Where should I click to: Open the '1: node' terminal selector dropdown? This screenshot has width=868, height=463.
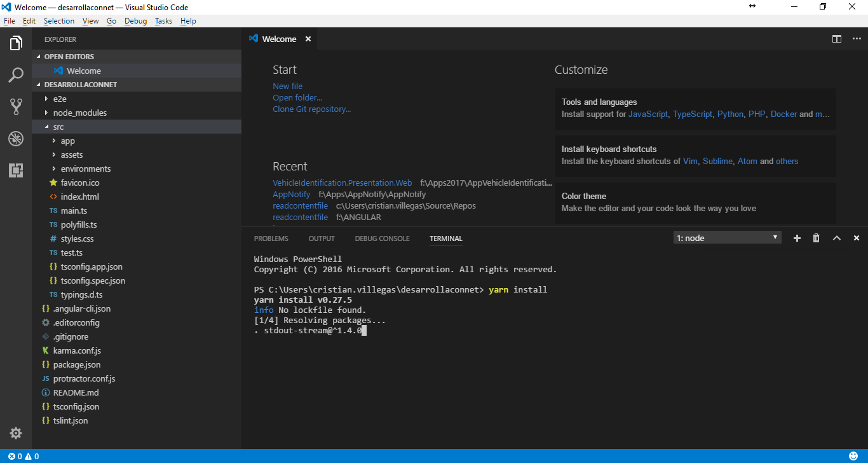click(x=727, y=237)
